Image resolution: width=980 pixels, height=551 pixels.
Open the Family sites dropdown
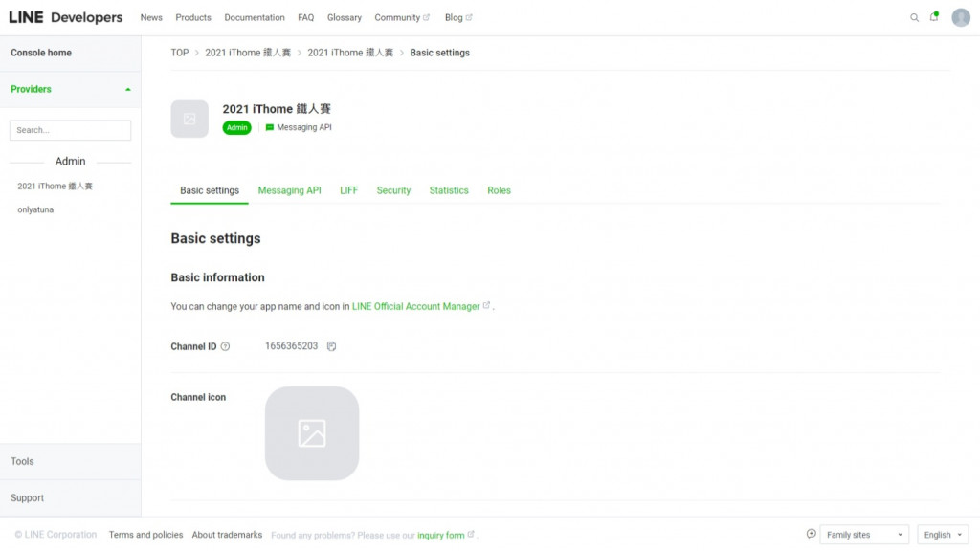coord(864,535)
